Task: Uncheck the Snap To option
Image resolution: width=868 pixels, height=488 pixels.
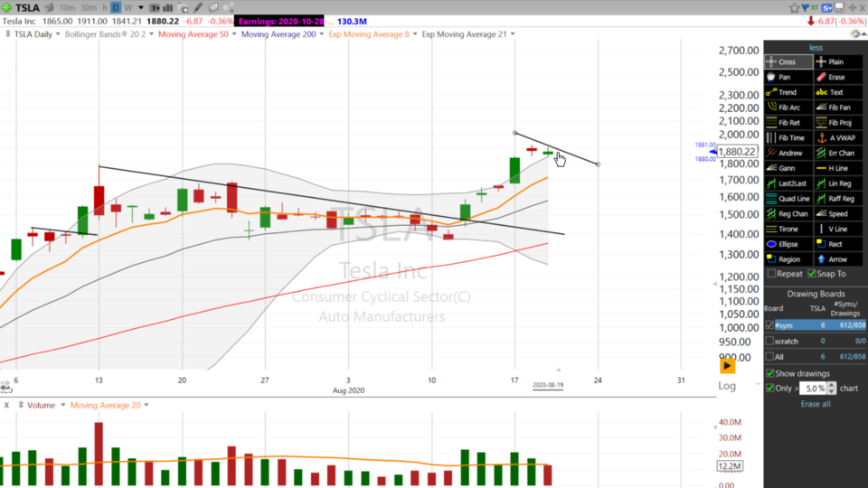Action: (x=812, y=274)
